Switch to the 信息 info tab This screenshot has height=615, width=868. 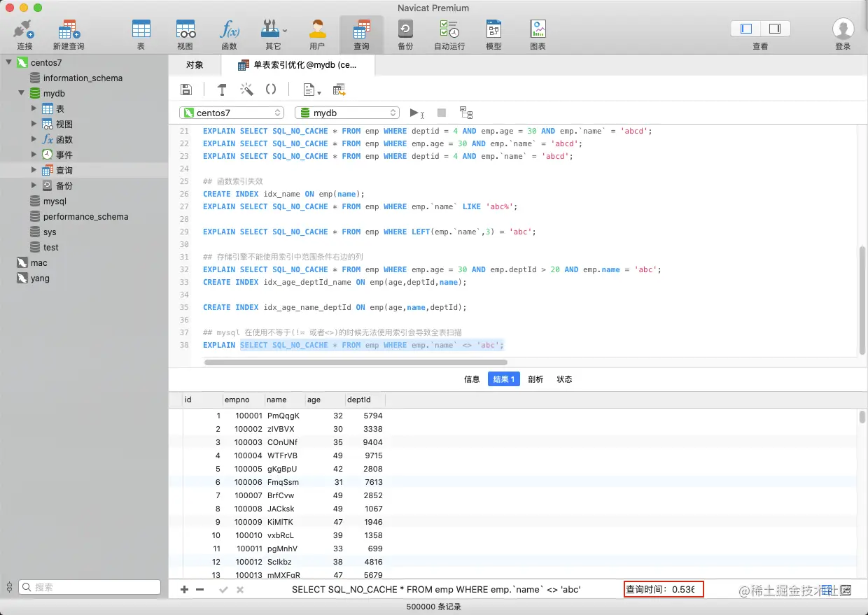tap(472, 379)
